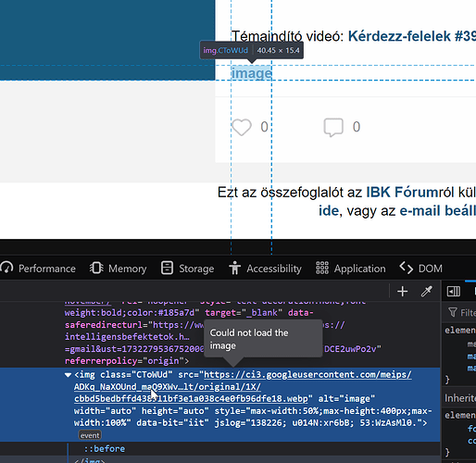Image resolution: width=476 pixels, height=463 pixels.
Task: Click the DOM angle brackets icon
Action: (x=407, y=268)
